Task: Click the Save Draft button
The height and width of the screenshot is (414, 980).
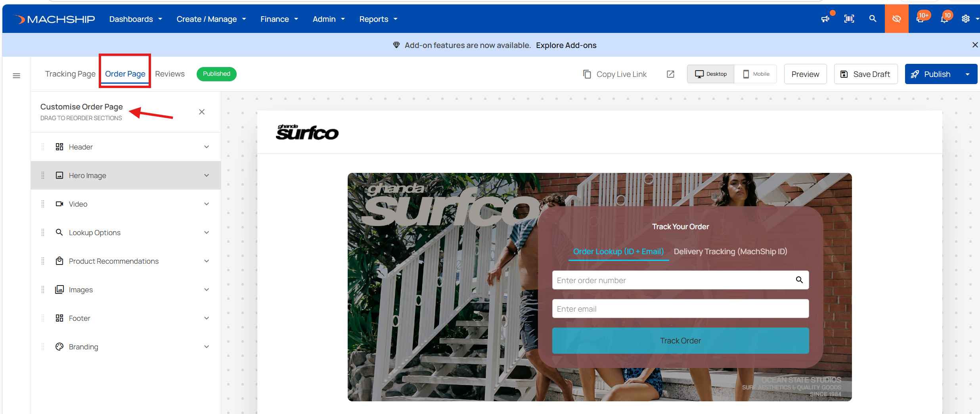Action: click(866, 74)
